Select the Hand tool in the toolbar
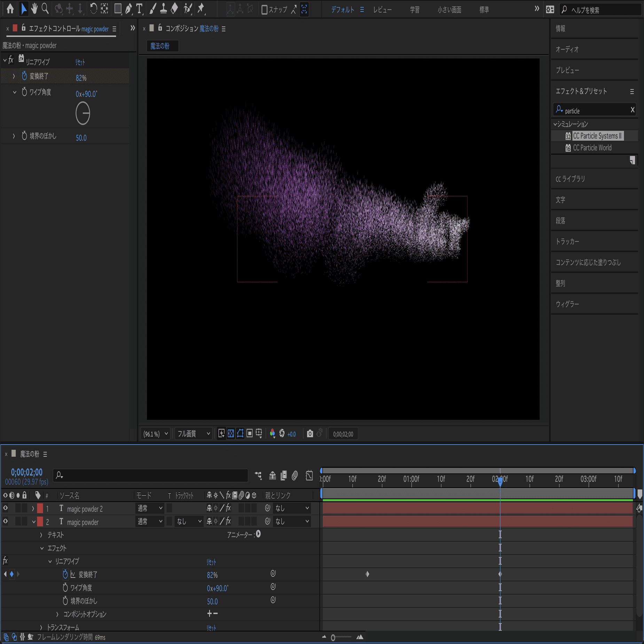644x644 pixels. click(34, 9)
